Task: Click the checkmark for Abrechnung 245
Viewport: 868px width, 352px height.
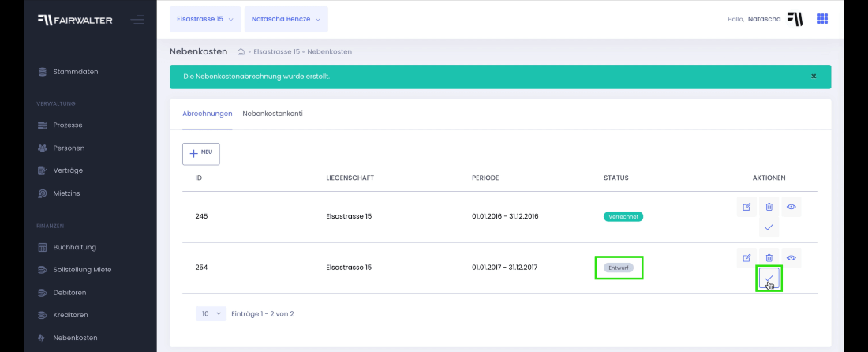Action: pyautogui.click(x=769, y=227)
